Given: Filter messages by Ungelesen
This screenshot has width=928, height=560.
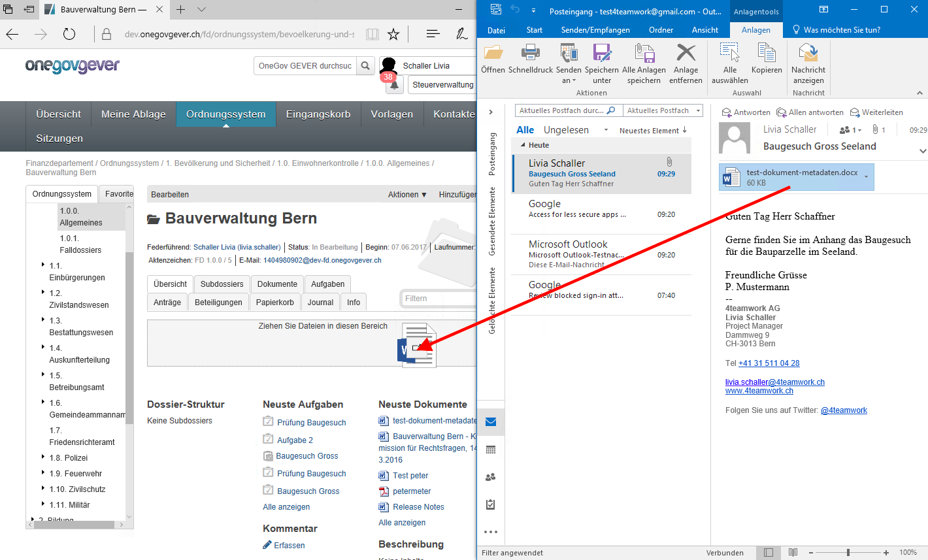Looking at the screenshot, I should 566,130.
